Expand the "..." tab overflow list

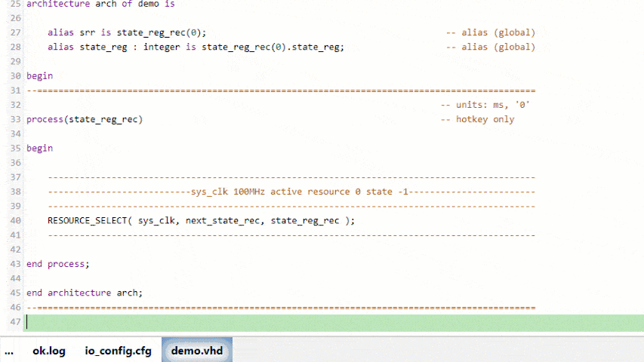[x=9, y=351]
